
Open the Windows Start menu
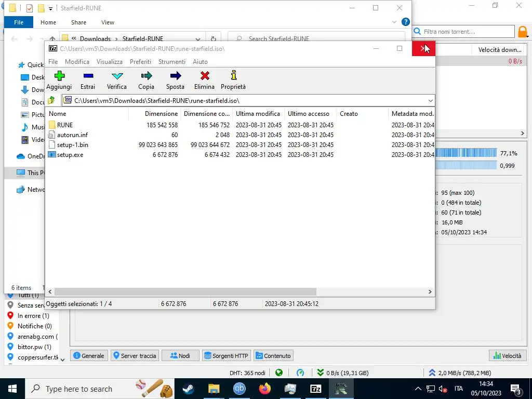point(12,389)
